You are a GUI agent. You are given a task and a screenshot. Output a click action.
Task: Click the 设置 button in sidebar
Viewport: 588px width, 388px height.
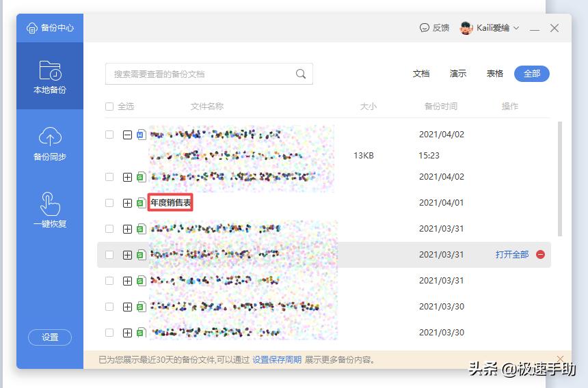click(x=50, y=337)
